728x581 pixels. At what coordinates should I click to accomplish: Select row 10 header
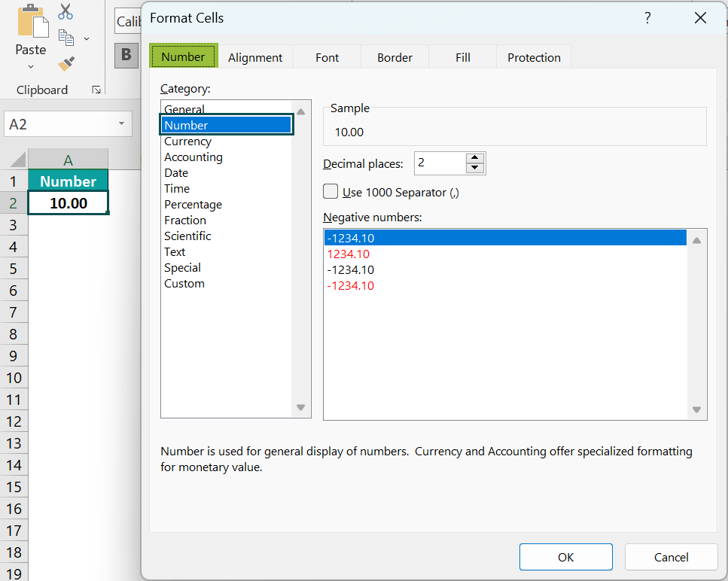click(14, 378)
